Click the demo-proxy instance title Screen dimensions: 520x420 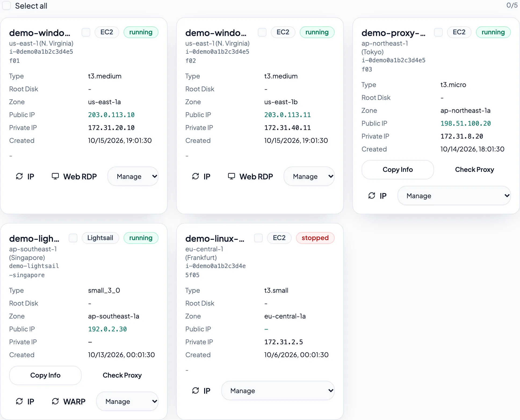coord(393,33)
